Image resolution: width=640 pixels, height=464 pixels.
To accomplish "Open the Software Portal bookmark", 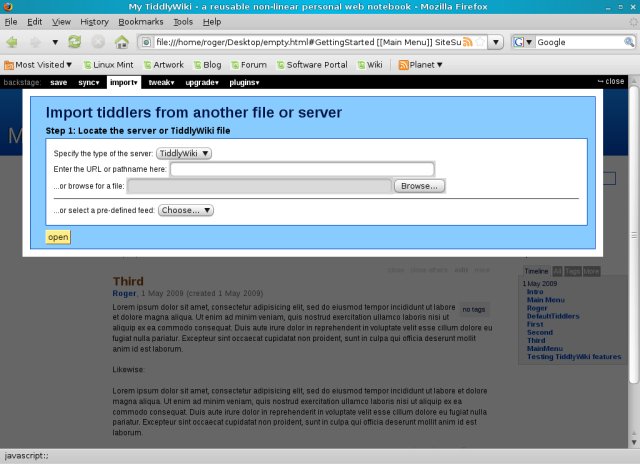I will (310, 64).
